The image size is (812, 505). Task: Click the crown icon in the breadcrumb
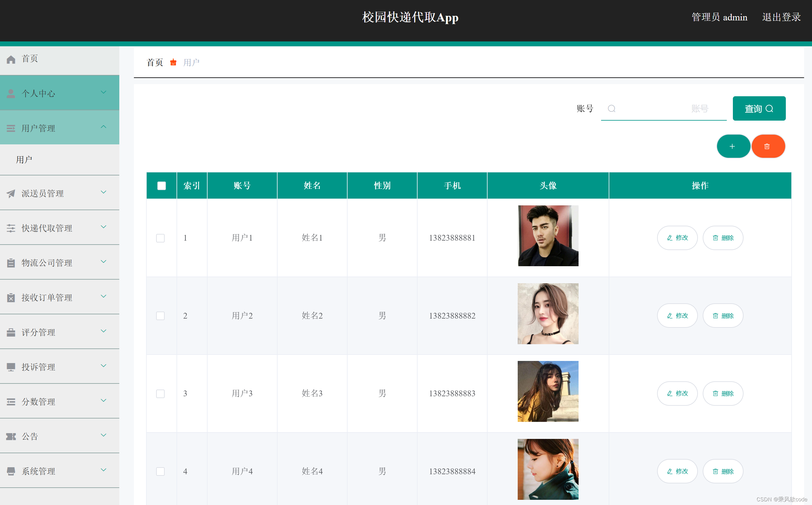tap(173, 62)
